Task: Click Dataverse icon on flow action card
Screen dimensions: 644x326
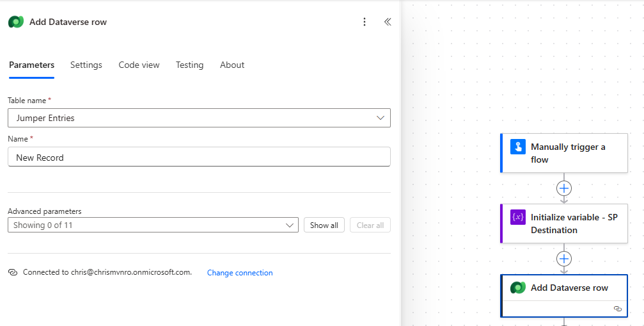Action: point(517,288)
